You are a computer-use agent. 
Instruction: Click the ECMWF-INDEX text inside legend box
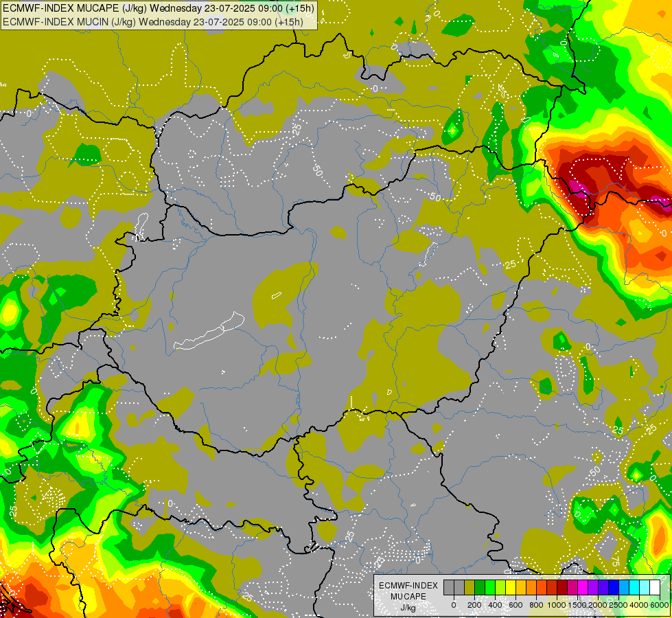[x=408, y=586]
